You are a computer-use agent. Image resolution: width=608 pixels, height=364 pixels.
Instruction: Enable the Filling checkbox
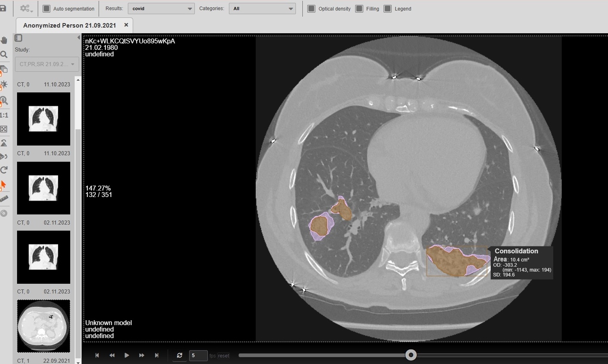tap(359, 9)
